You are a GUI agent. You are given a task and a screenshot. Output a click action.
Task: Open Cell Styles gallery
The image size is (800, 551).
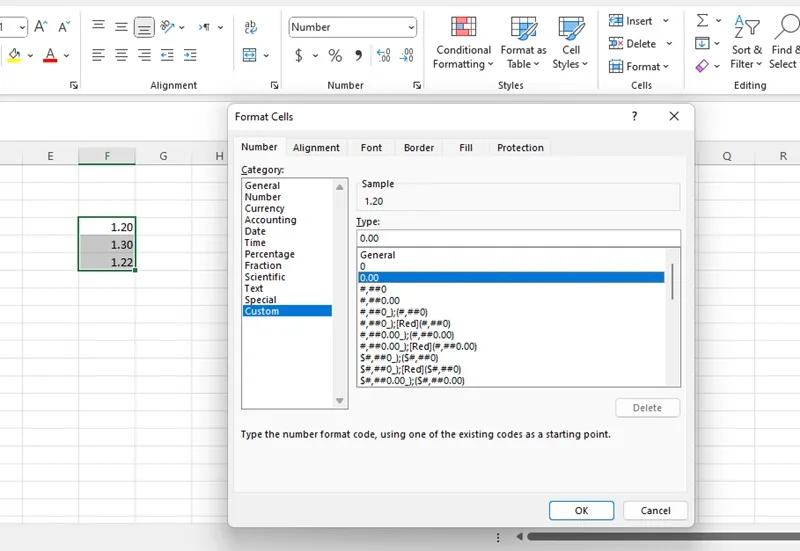point(570,42)
